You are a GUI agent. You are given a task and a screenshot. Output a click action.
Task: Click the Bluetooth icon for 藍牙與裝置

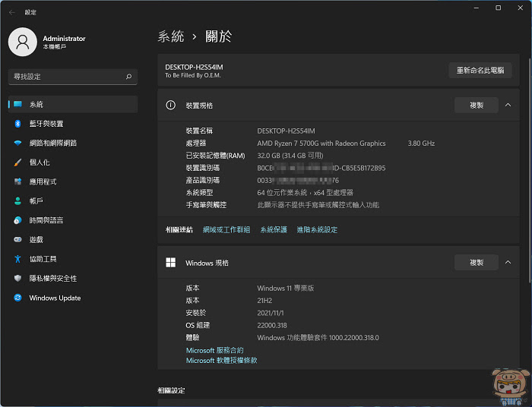17,124
